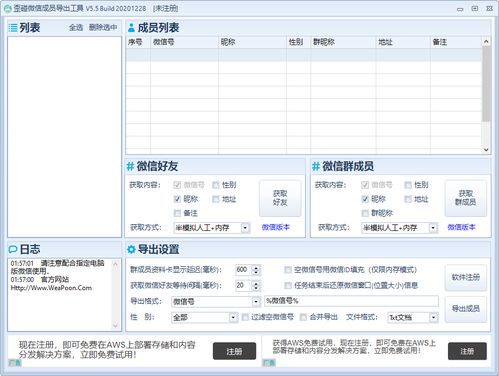Viewport: 499px width, 376px height.
Task: Toggle 性别 checkbox under 微信群成员
Action: coord(408,185)
